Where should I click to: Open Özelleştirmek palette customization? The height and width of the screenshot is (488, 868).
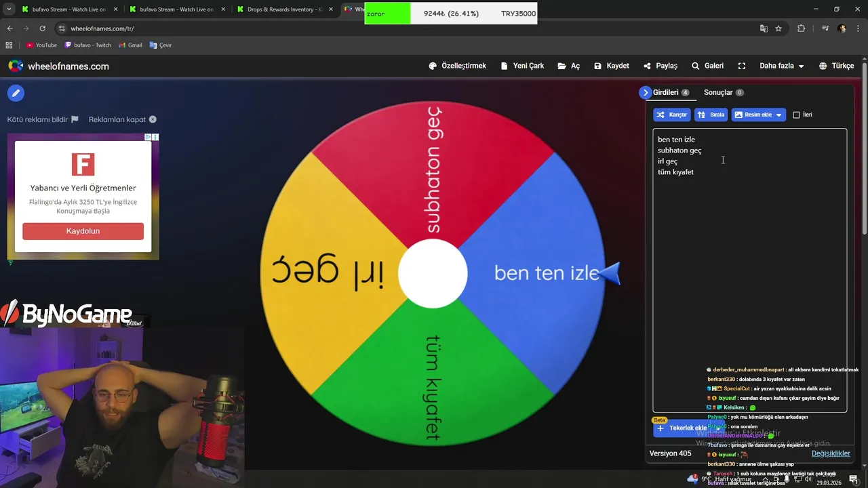[x=458, y=66]
